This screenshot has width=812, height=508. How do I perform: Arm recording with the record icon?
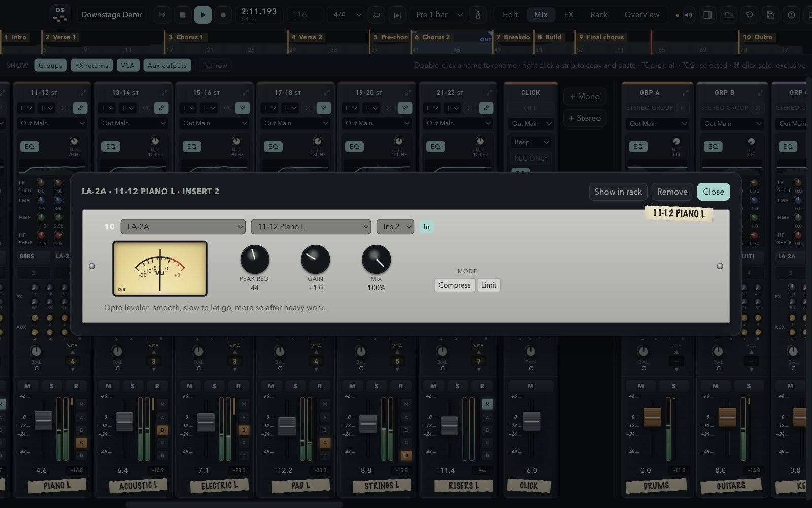223,15
